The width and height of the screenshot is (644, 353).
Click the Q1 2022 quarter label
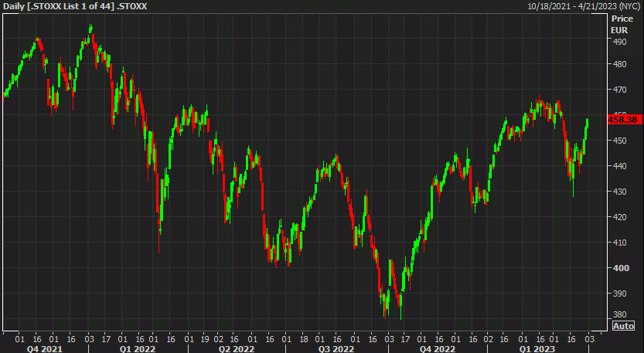pyautogui.click(x=138, y=349)
